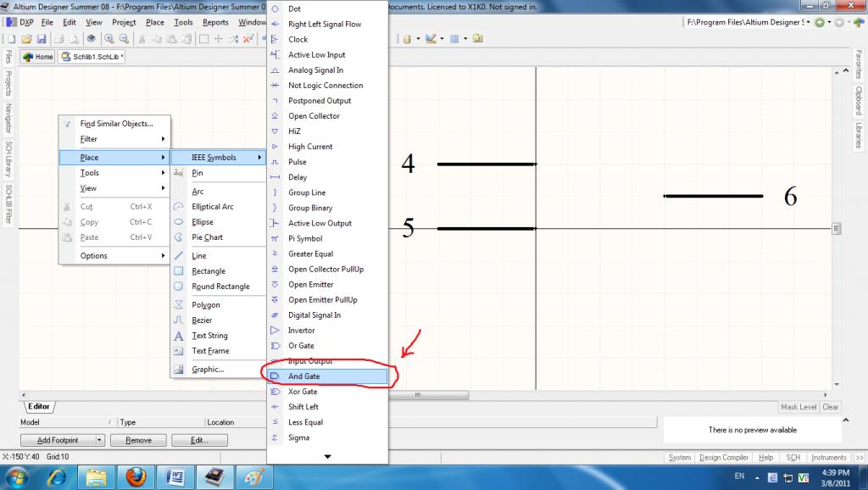This screenshot has height=490, width=868.
Task: Select Invertor symbol entry
Action: pyautogui.click(x=326, y=330)
